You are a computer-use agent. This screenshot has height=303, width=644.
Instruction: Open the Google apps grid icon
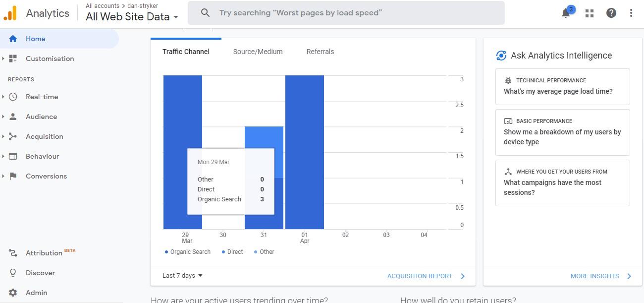[590, 13]
